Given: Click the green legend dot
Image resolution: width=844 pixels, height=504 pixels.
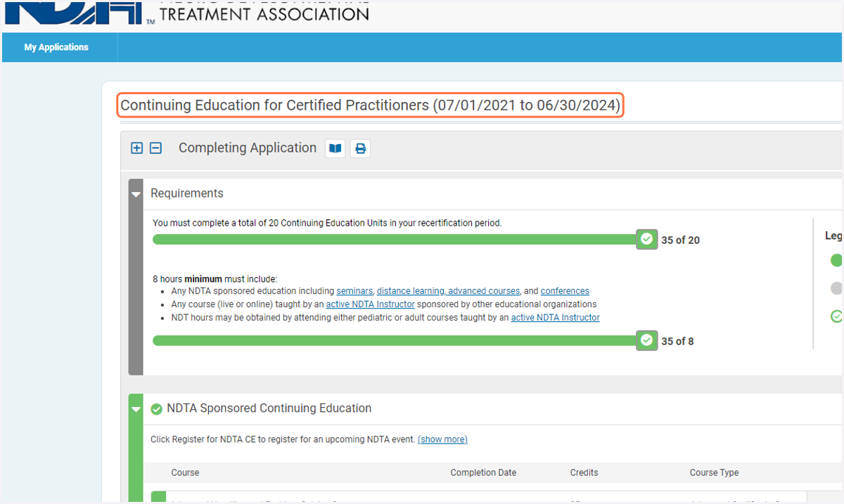Looking at the screenshot, I should click(x=836, y=261).
